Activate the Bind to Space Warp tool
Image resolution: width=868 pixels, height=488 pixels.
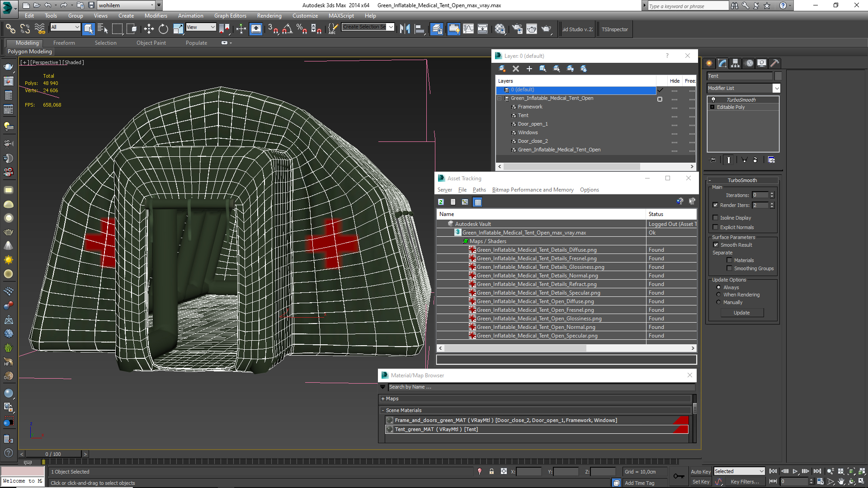(40, 29)
